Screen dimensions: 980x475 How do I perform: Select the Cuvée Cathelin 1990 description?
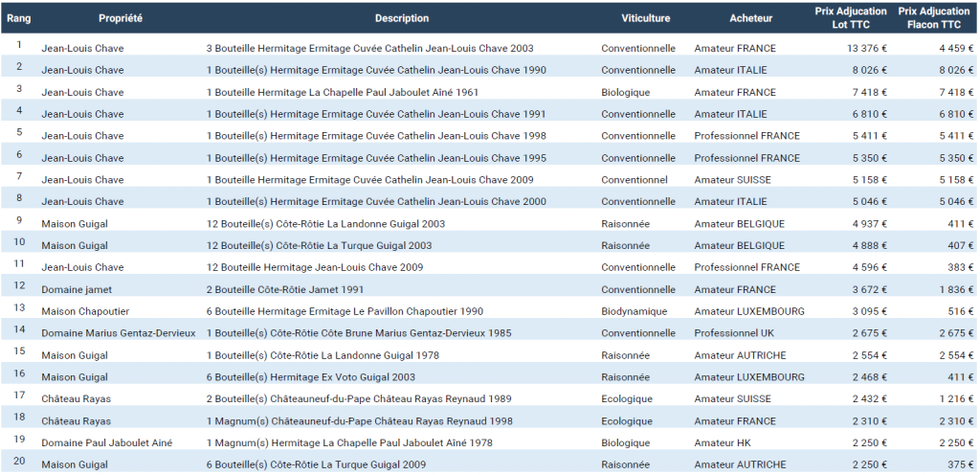[x=376, y=70]
